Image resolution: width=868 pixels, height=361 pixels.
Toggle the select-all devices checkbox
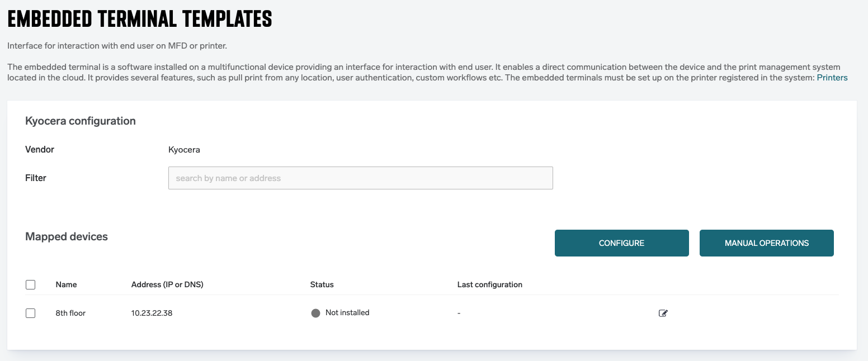point(31,285)
